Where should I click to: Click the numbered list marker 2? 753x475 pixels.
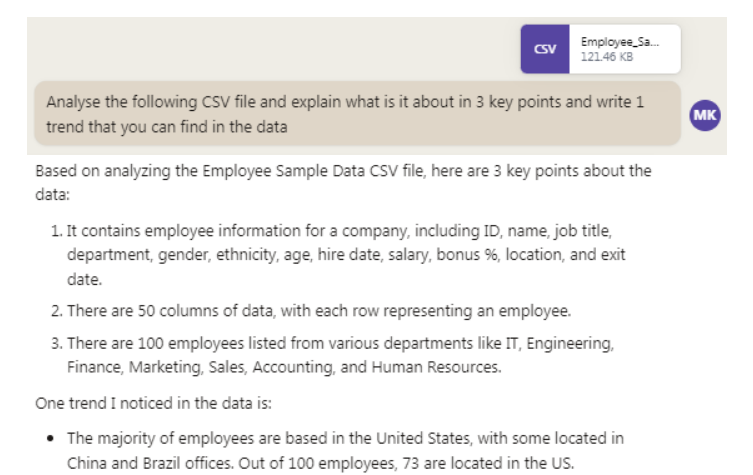tap(57, 311)
